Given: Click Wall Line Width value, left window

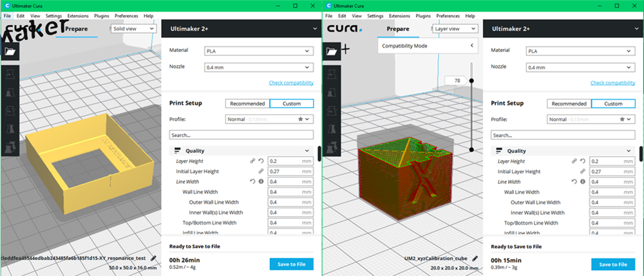Looking at the screenshot, I should (x=290, y=192).
